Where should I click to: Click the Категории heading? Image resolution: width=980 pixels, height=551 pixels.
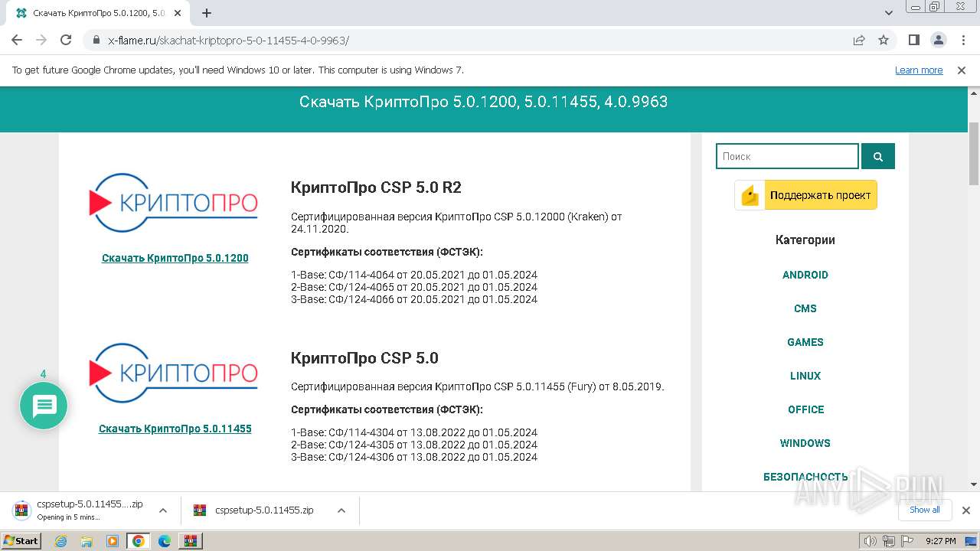click(x=805, y=240)
